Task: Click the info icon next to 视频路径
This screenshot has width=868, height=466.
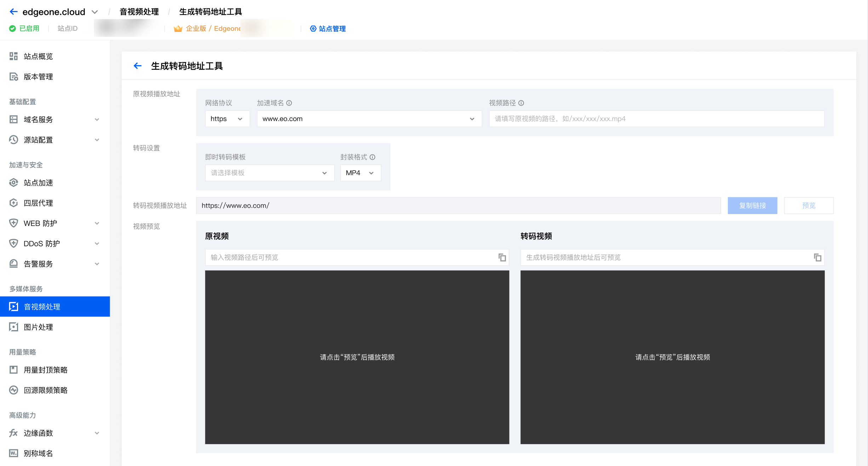Action: click(x=521, y=103)
